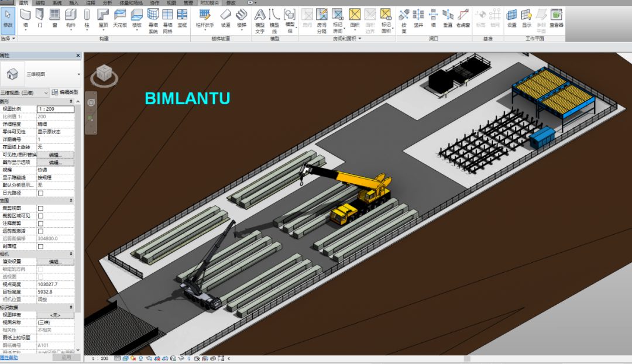The height and width of the screenshot is (364, 632).
Task: Choose the Area (面积) tool
Action: pyautogui.click(x=355, y=19)
